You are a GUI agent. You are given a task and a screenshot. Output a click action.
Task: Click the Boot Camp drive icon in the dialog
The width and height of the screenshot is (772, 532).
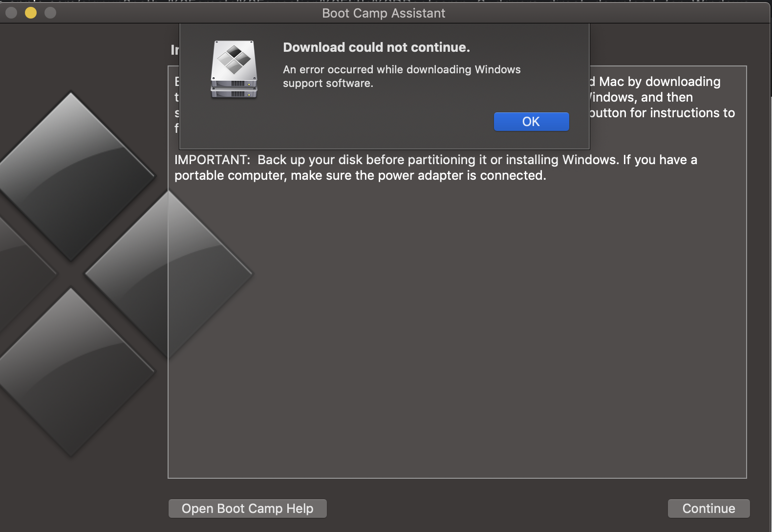click(234, 69)
